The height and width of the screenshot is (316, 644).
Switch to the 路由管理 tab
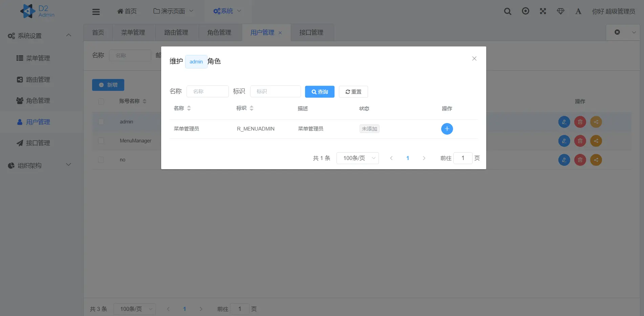[x=176, y=33]
